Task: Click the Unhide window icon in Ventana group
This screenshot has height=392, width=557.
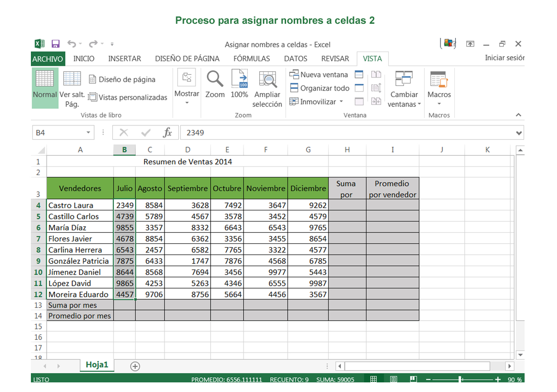Action: tap(359, 102)
